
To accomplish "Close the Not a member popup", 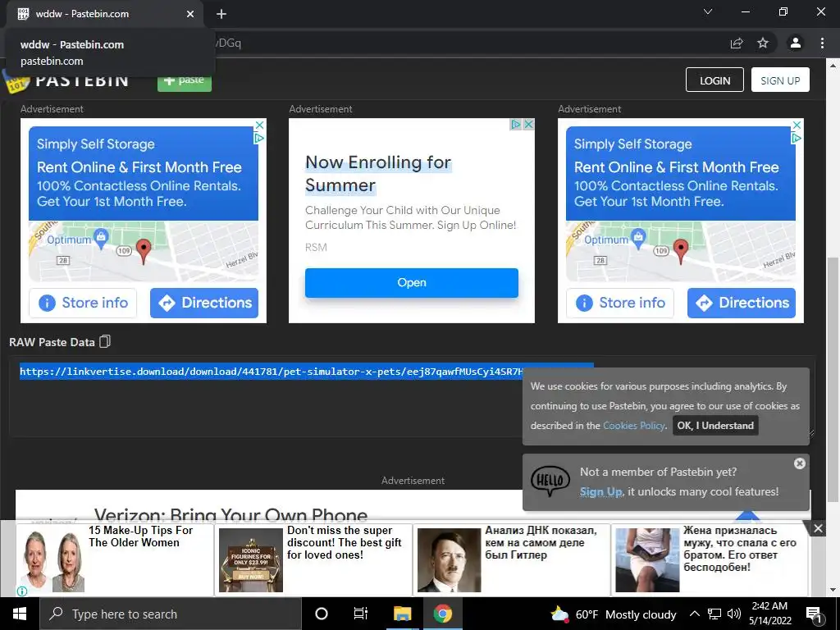I will click(799, 463).
